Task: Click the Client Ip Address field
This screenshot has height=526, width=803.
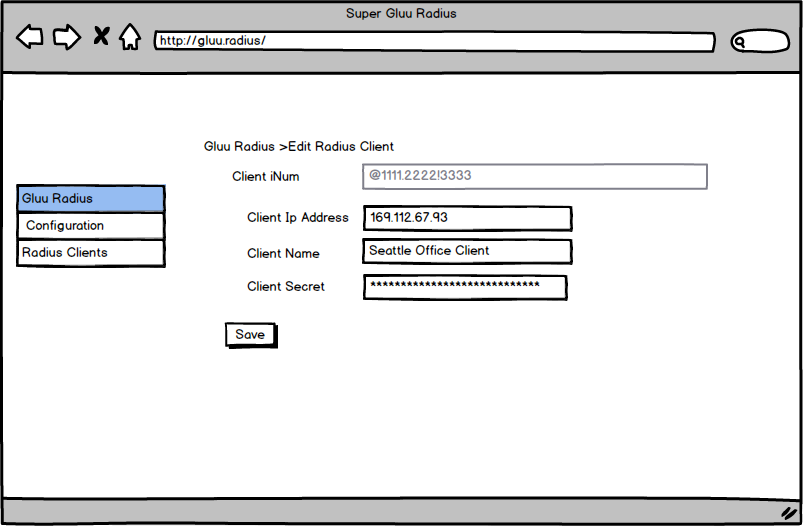Action: point(467,218)
